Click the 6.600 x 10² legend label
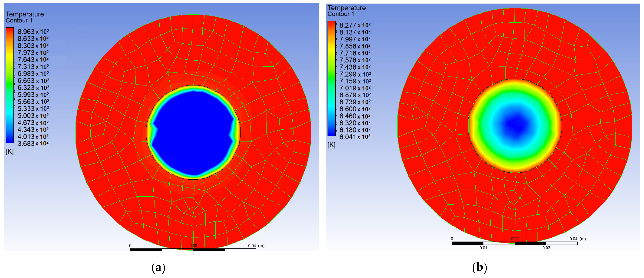 pos(355,109)
